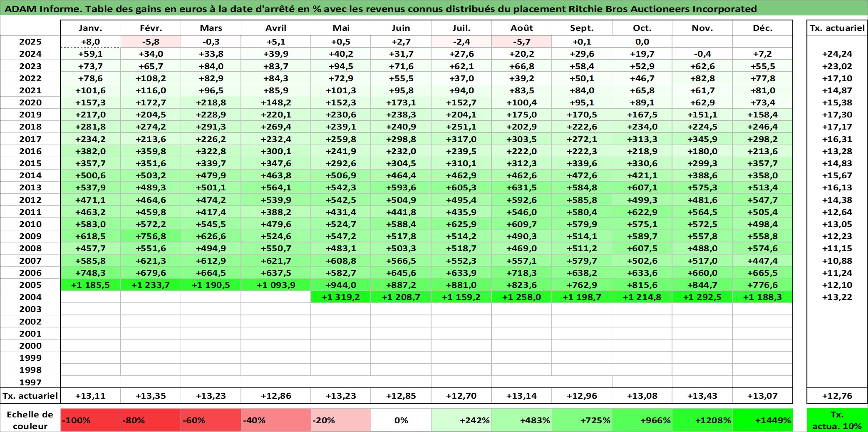This screenshot has height=432, width=868.
Task: Select cell +1 188,3 for December 2004
Action: click(762, 297)
